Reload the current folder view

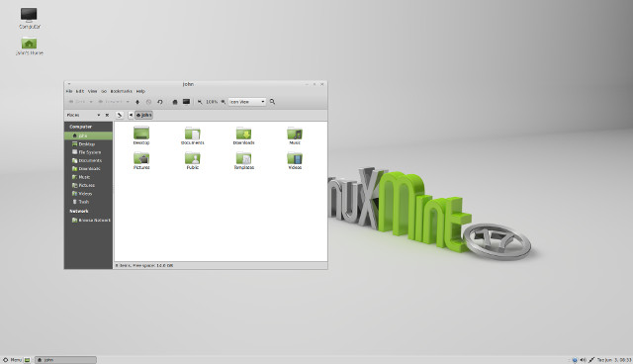[x=160, y=102]
